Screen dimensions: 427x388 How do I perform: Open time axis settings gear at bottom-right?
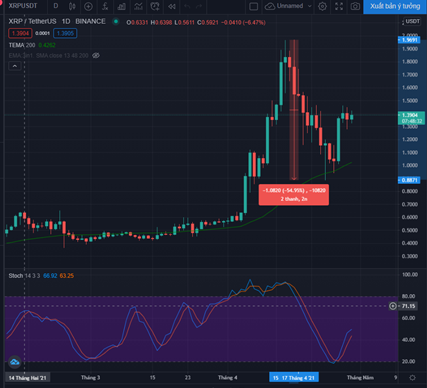pos(412,378)
